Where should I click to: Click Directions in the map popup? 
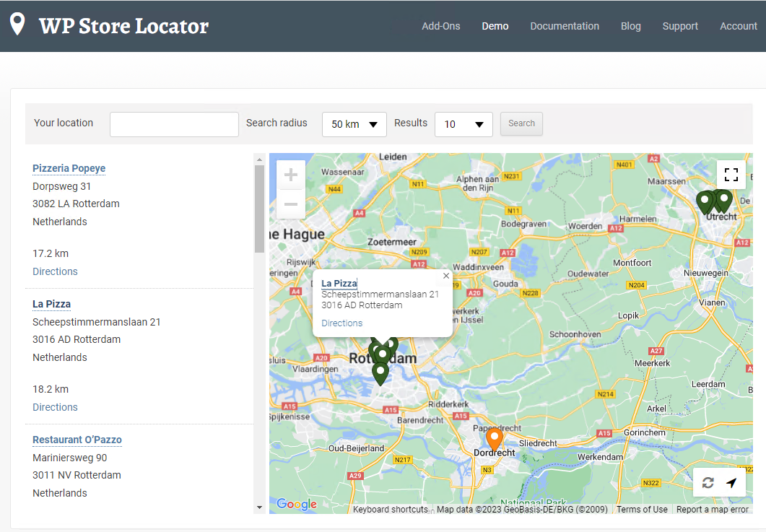coord(342,323)
